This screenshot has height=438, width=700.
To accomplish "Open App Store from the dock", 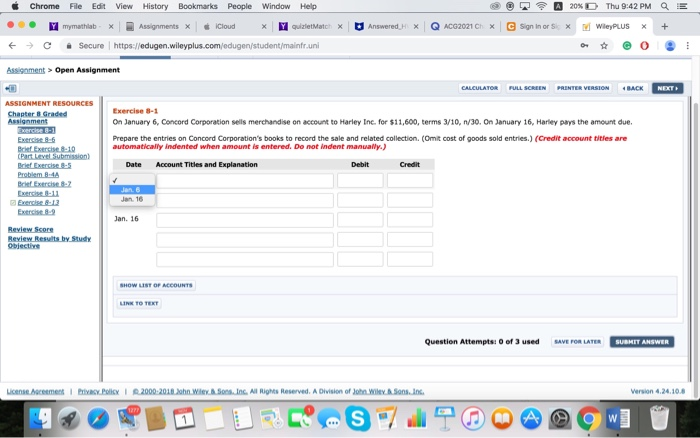I will click(531, 419).
